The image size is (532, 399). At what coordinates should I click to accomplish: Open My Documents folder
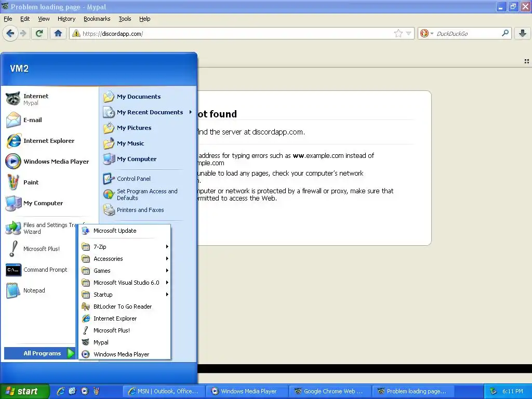148,97
